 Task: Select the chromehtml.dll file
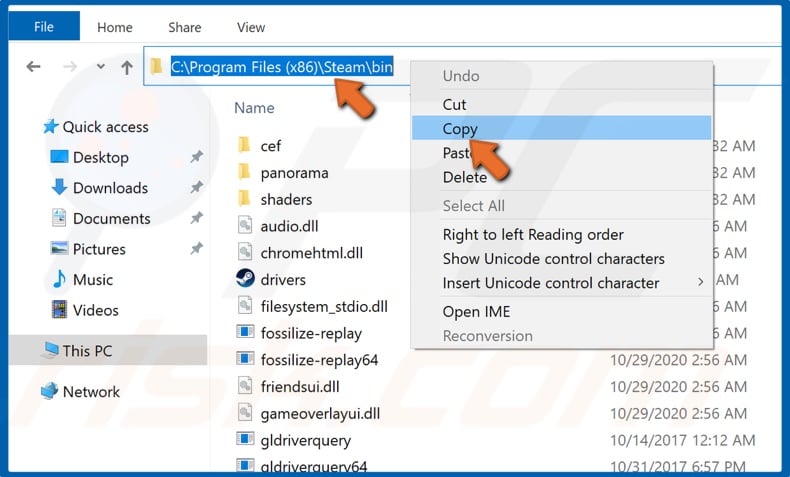pos(311,253)
